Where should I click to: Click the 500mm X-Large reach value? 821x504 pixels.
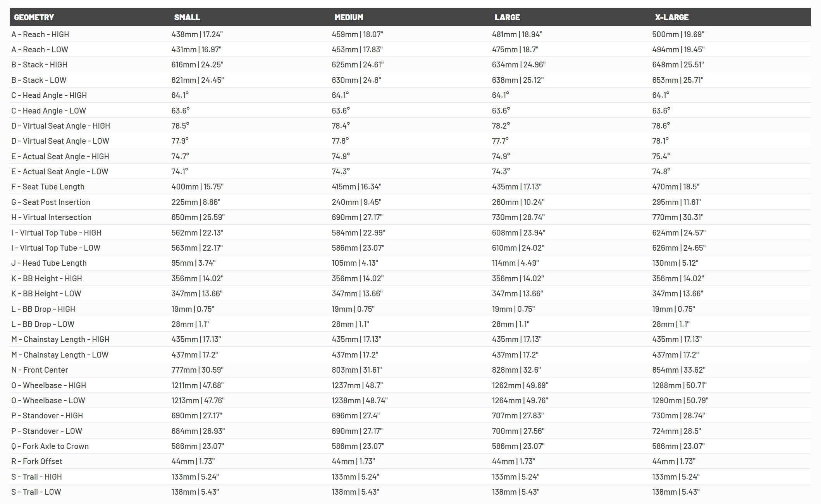tap(678, 34)
